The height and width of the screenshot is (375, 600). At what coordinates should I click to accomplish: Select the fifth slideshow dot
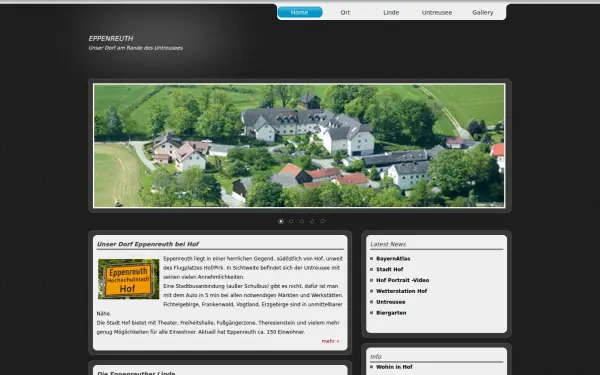pos(323,221)
